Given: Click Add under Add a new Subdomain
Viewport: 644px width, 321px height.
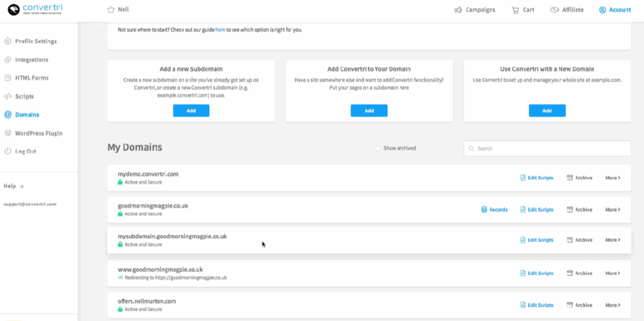Looking at the screenshot, I should pos(191,111).
